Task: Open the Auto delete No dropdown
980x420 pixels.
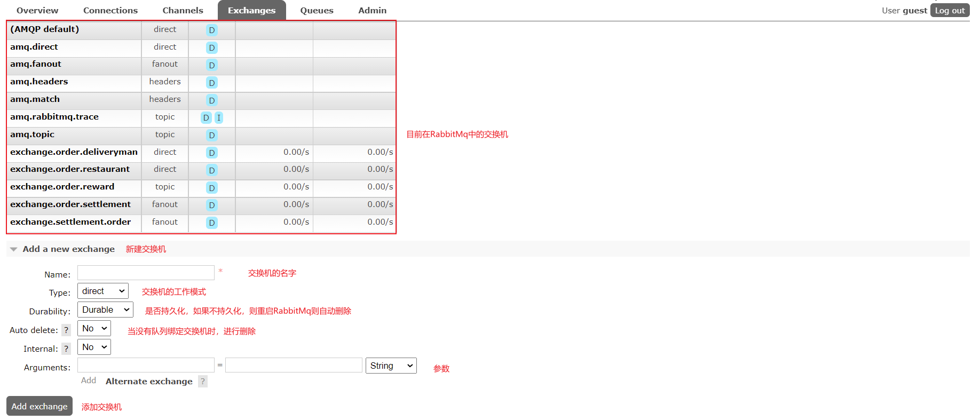Action: click(94, 328)
